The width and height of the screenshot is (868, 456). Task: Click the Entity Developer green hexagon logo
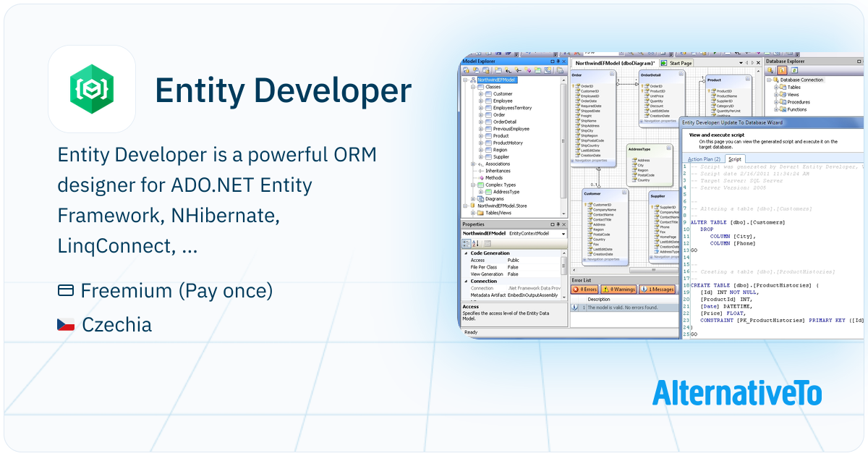pyautogui.click(x=92, y=89)
